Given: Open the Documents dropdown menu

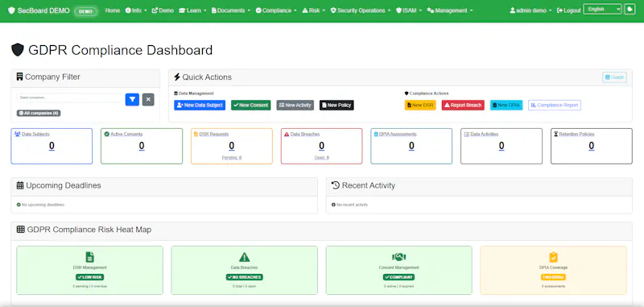Looking at the screenshot, I should tap(230, 10).
